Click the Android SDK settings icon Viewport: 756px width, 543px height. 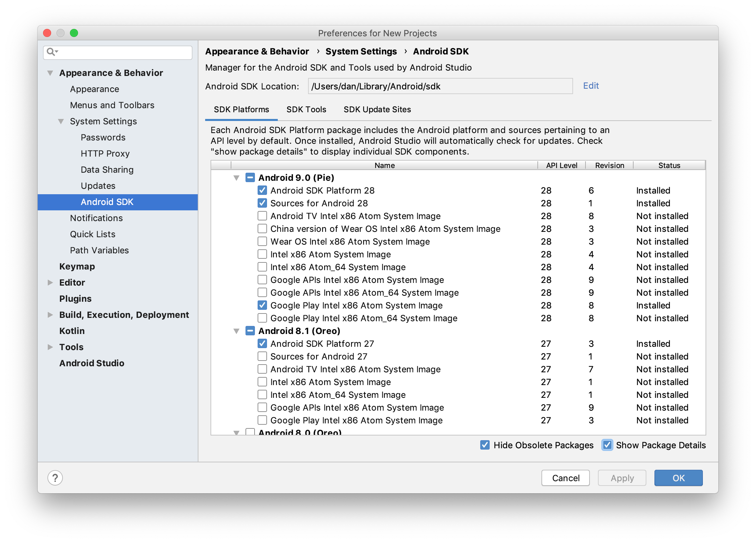pos(107,202)
